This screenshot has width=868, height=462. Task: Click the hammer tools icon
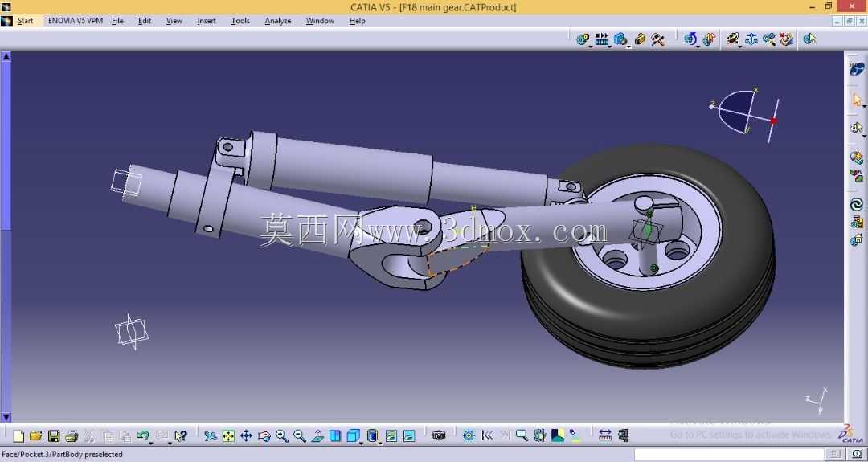657,39
